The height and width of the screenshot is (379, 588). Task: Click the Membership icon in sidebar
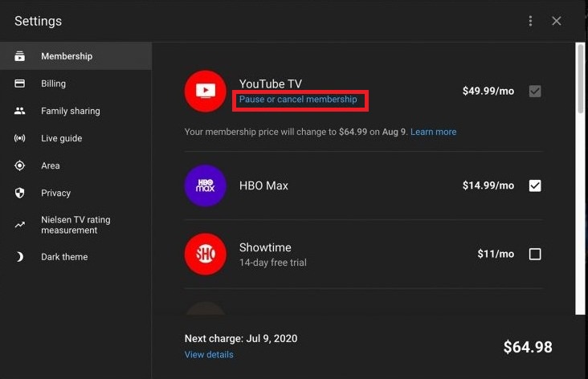coord(20,56)
